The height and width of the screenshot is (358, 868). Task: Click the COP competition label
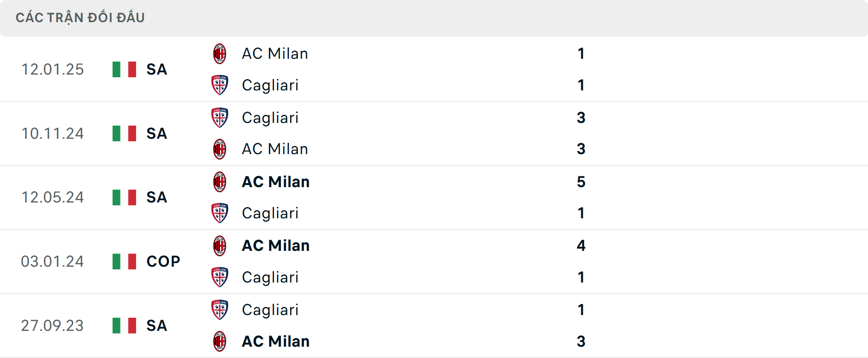coord(162,261)
